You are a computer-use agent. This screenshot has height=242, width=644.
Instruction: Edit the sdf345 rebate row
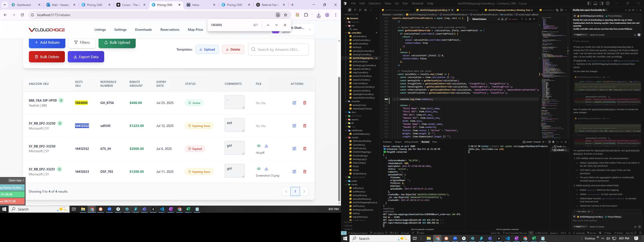click(294, 126)
